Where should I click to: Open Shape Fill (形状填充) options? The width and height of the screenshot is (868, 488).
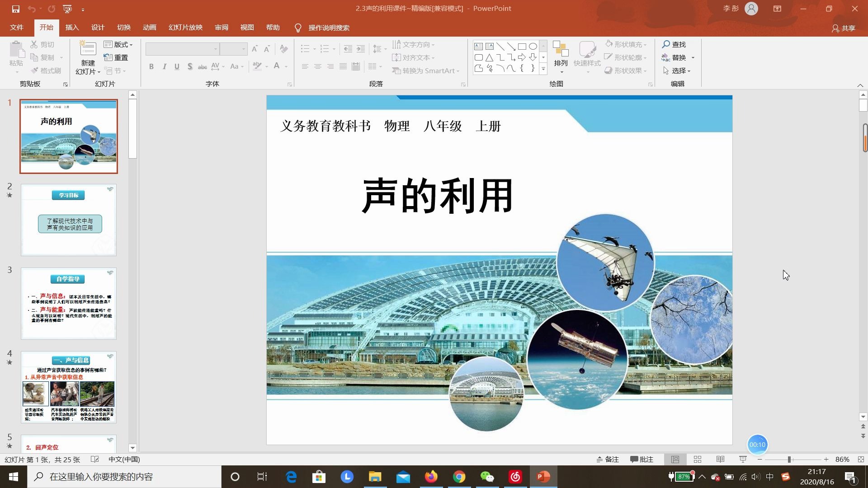[x=626, y=44]
